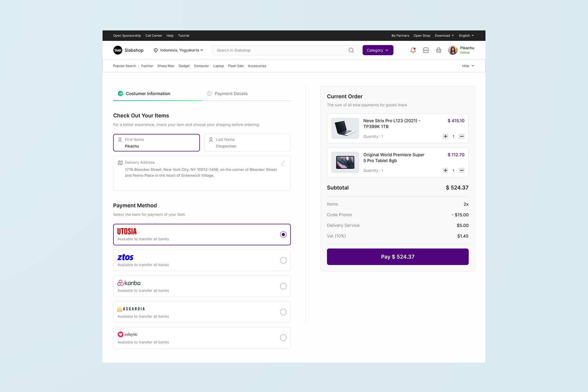Decrease Super 5 Pro Tablet quantity

click(462, 170)
